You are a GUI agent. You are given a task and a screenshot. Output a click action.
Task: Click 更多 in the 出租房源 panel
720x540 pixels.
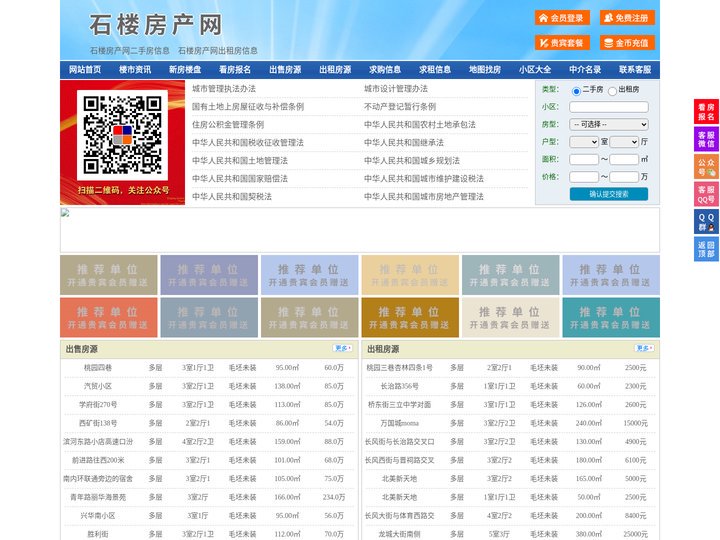(x=644, y=349)
